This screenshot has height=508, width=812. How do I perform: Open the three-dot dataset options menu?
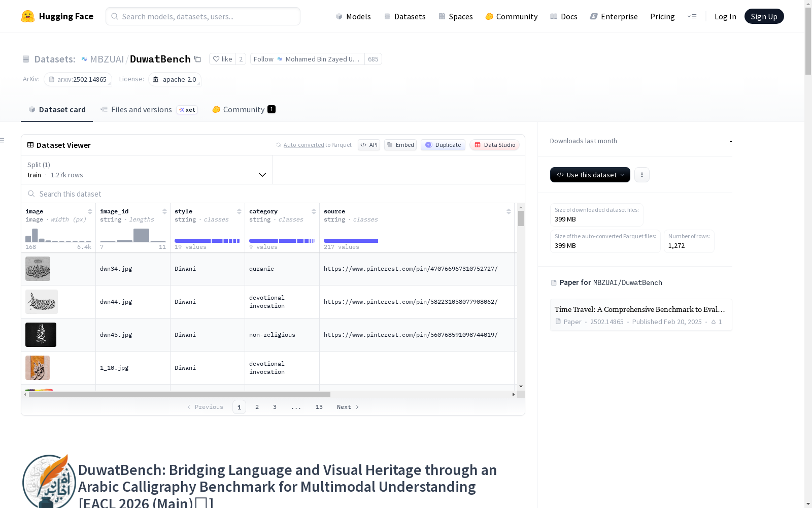pos(642,175)
